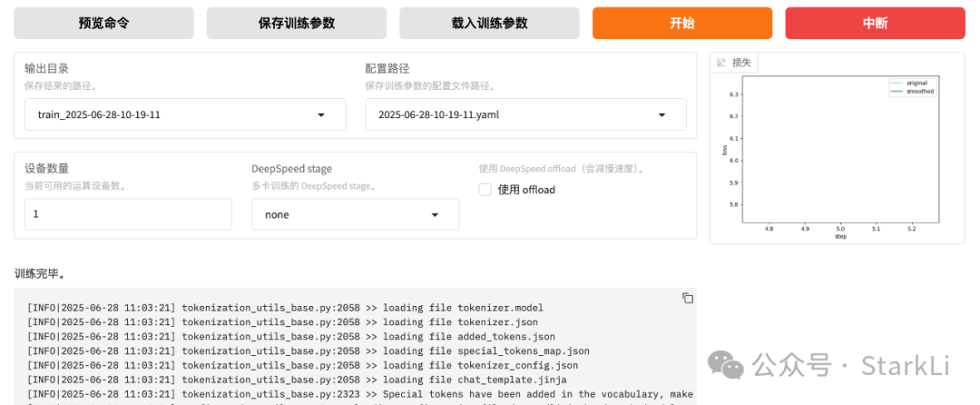Click the chart icon beside 损失 label

(x=721, y=63)
